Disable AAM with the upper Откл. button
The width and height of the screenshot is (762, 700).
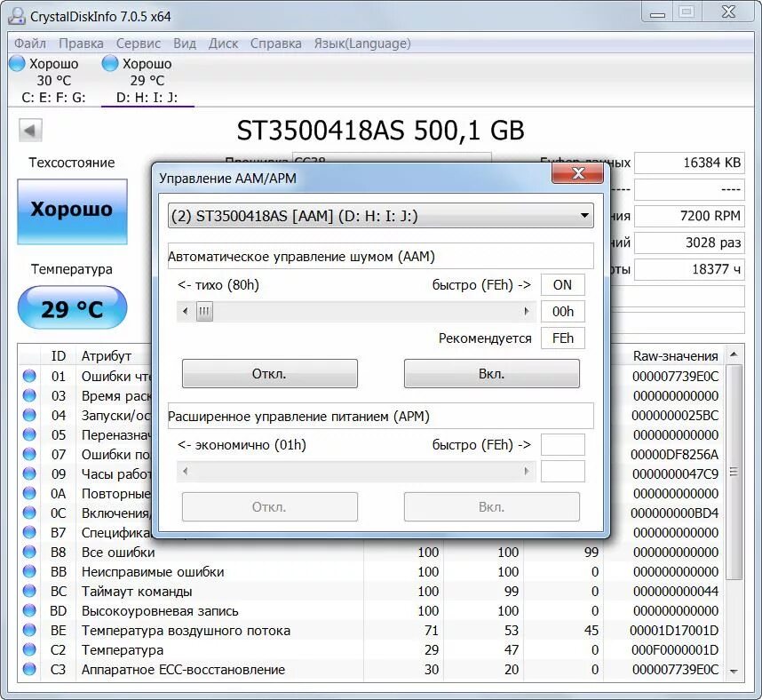click(x=270, y=373)
